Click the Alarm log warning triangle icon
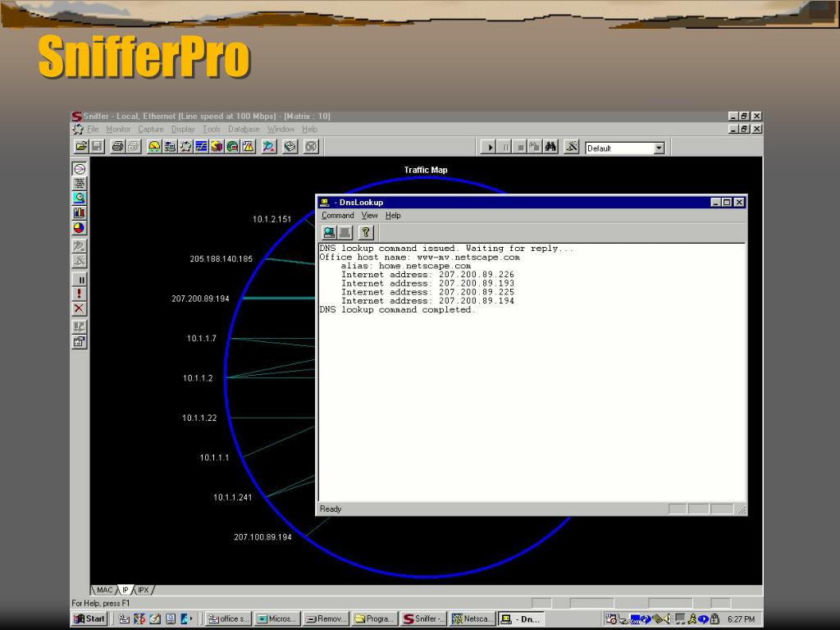Viewport: 840px width, 630px height. coord(248,147)
